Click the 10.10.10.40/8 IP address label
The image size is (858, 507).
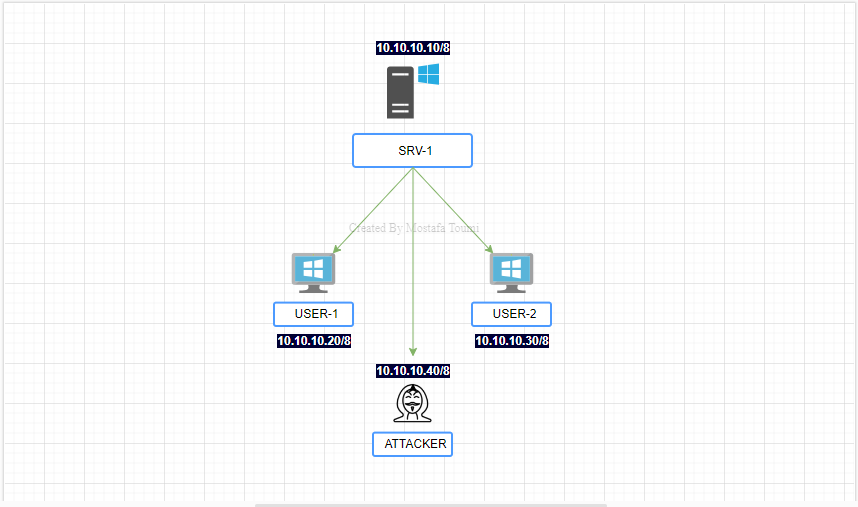pyautogui.click(x=413, y=371)
